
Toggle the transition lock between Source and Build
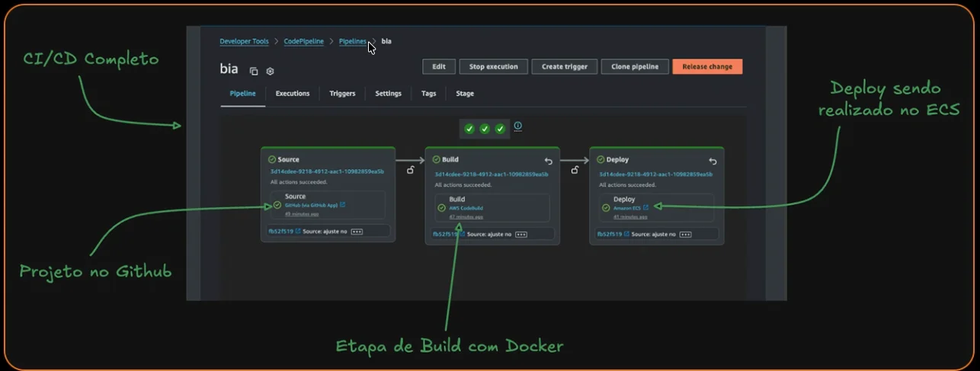(x=410, y=170)
